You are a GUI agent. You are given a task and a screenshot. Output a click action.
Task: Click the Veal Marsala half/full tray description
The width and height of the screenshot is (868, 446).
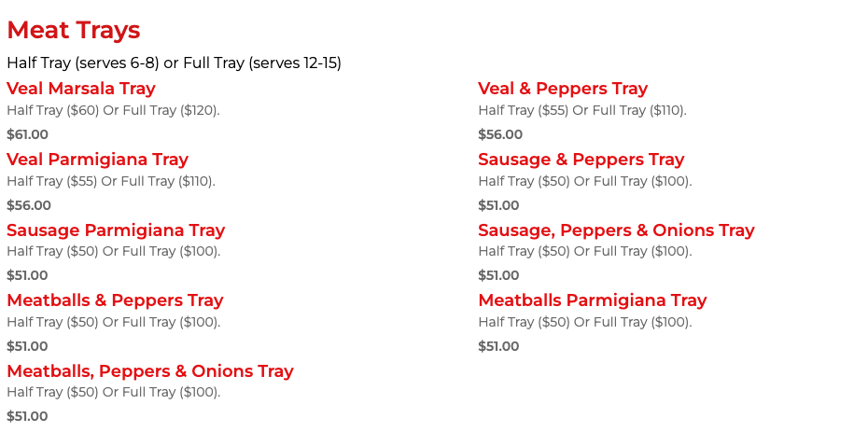pos(113,110)
